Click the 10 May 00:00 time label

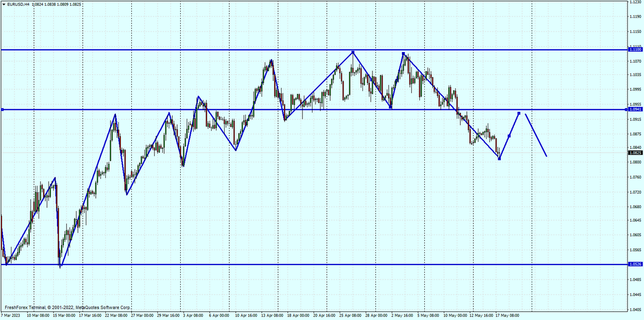(x=456, y=316)
